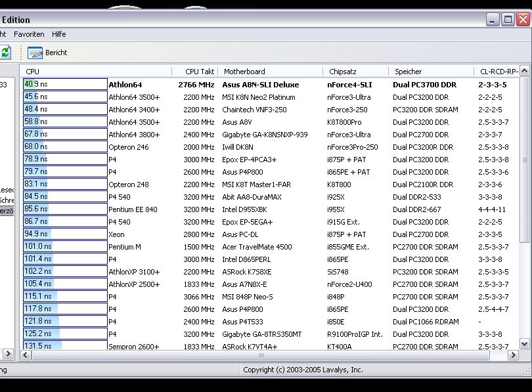532x392 pixels.
Task: Open the Favoriten menu
Action: 29,34
